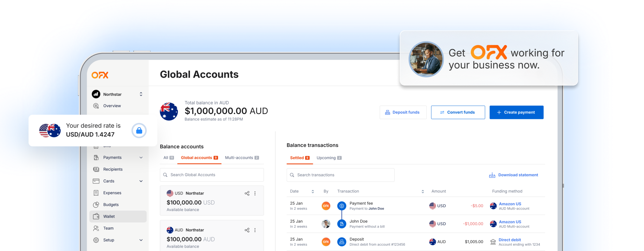This screenshot has width=644, height=251.
Task: Click the Payment fee transaction type icon
Action: click(x=342, y=206)
